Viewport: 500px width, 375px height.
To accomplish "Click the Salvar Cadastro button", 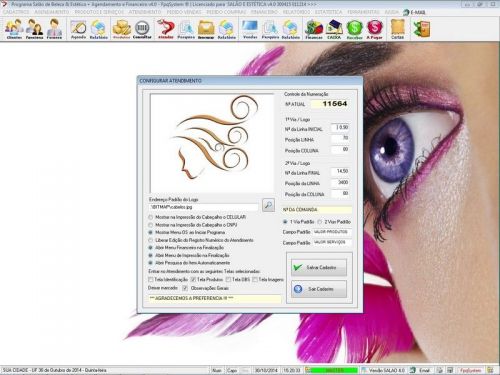I will click(x=319, y=268).
